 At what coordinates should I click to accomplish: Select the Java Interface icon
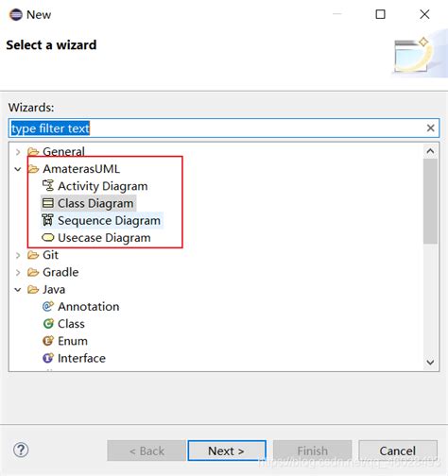point(48,358)
